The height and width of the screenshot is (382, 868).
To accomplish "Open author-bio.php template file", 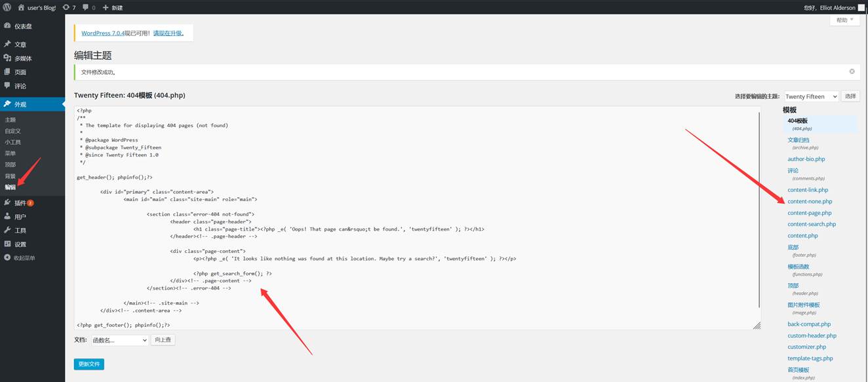I will 806,159.
